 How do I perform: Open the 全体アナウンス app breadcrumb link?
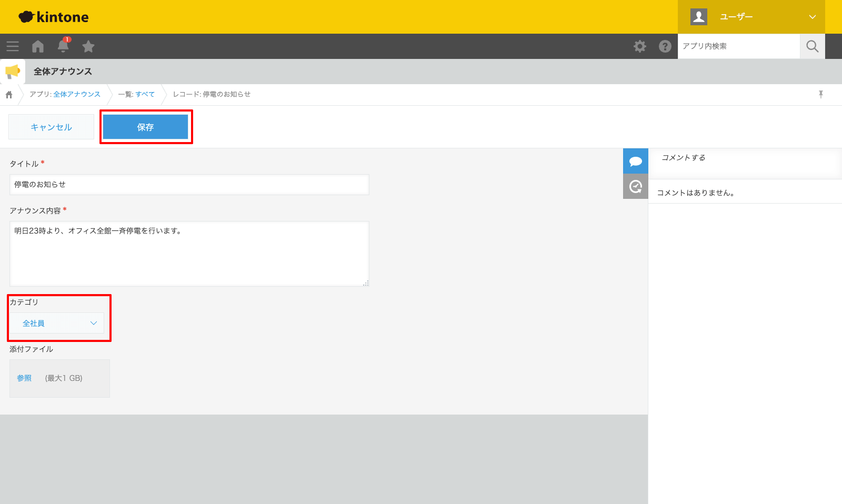point(77,94)
